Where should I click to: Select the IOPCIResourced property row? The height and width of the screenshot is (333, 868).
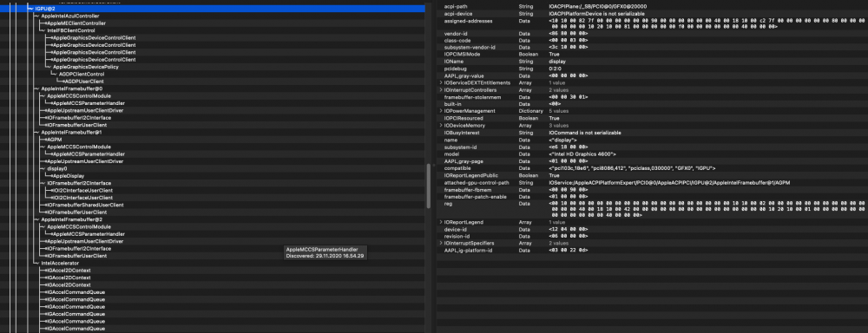click(652, 119)
